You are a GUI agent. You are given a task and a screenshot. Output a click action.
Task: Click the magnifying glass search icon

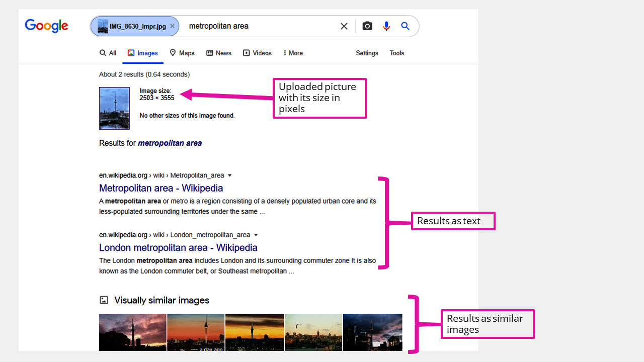(x=405, y=26)
